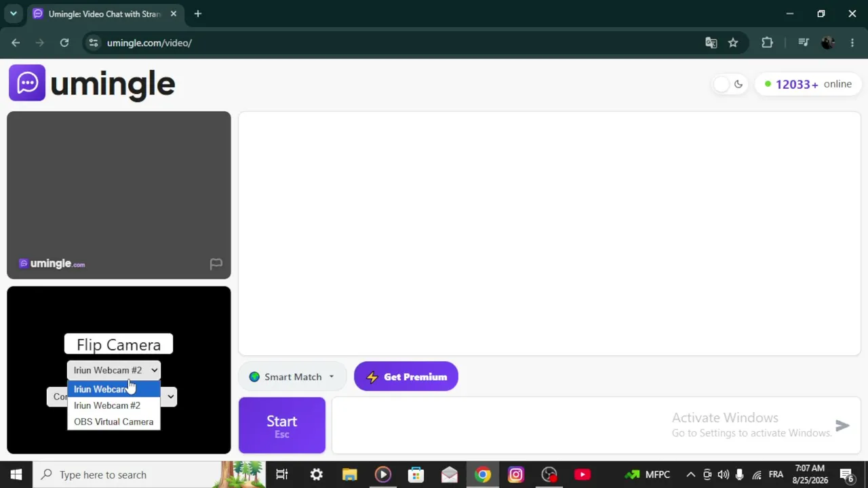This screenshot has width=868, height=488.
Task: Reload the Umingle page
Action: click(x=64, y=43)
